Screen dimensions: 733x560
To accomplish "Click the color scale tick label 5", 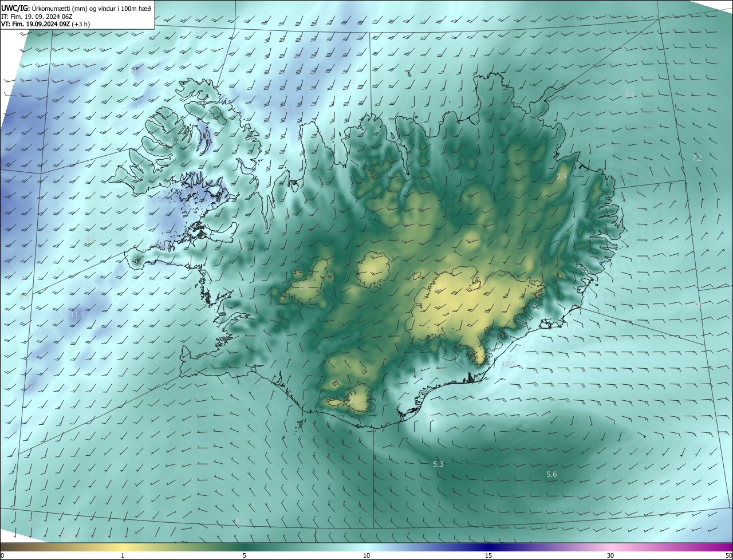I will (245, 556).
